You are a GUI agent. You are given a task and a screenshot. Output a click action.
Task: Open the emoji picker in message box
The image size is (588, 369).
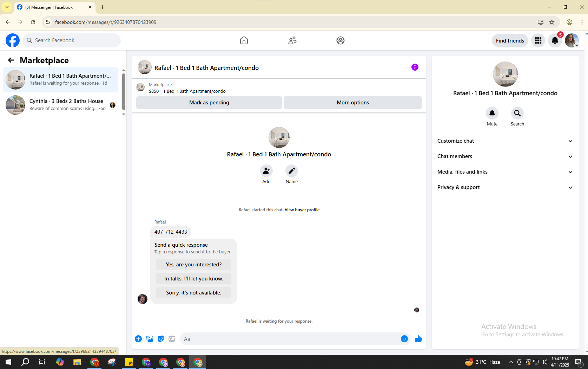pos(404,339)
